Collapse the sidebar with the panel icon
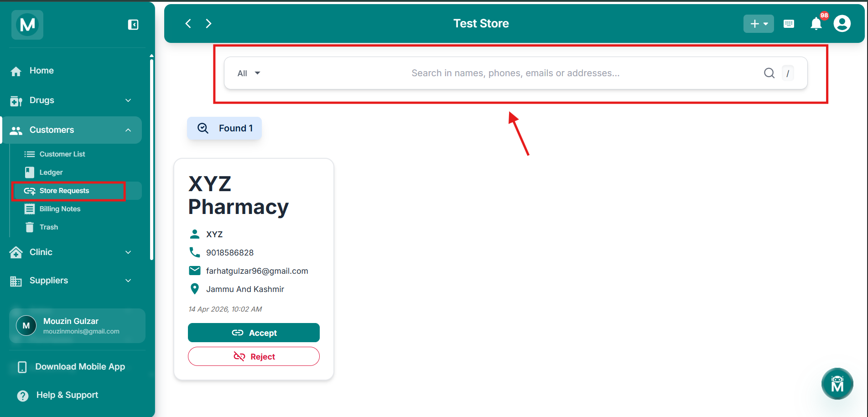 pos(133,25)
